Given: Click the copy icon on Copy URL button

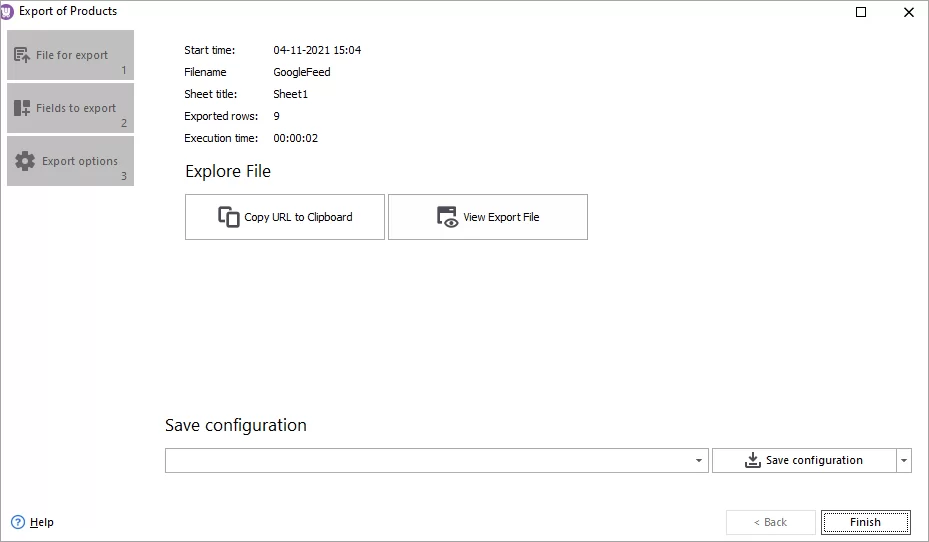Looking at the screenshot, I should click(x=229, y=217).
